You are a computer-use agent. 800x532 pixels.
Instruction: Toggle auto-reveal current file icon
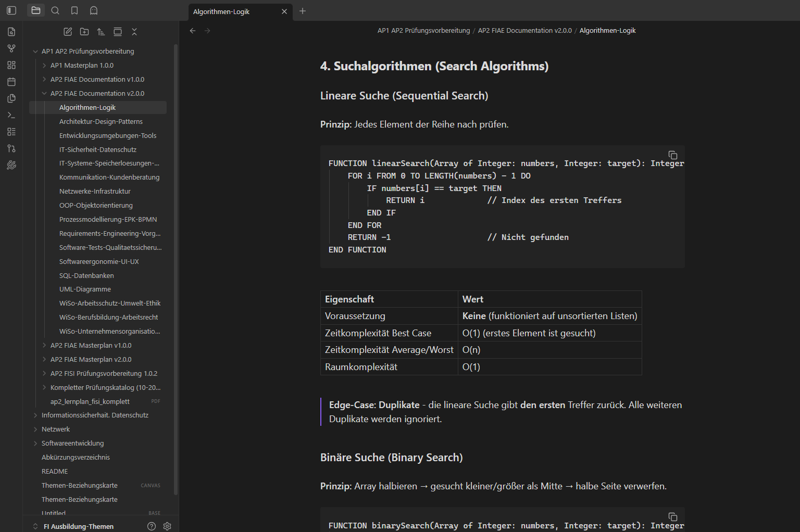coord(118,32)
